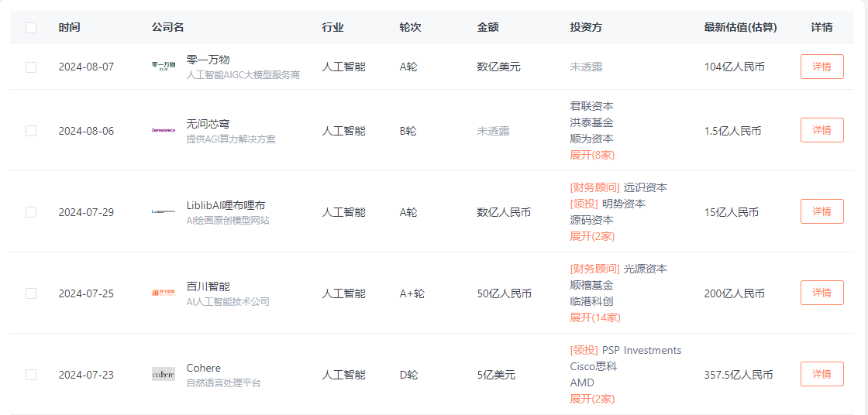
Task: Click the date 2024-07-29
Action: (x=86, y=212)
